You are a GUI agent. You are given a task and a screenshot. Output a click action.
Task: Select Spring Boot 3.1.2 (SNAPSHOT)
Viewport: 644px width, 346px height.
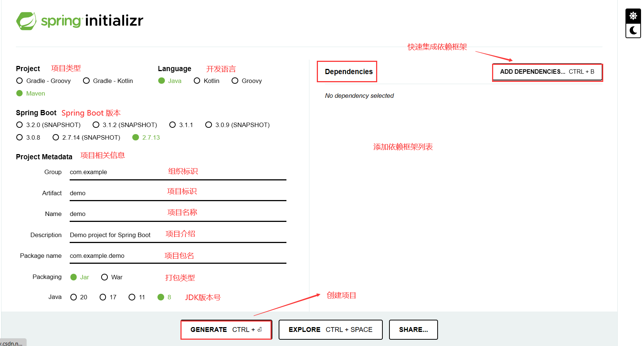[125, 125]
